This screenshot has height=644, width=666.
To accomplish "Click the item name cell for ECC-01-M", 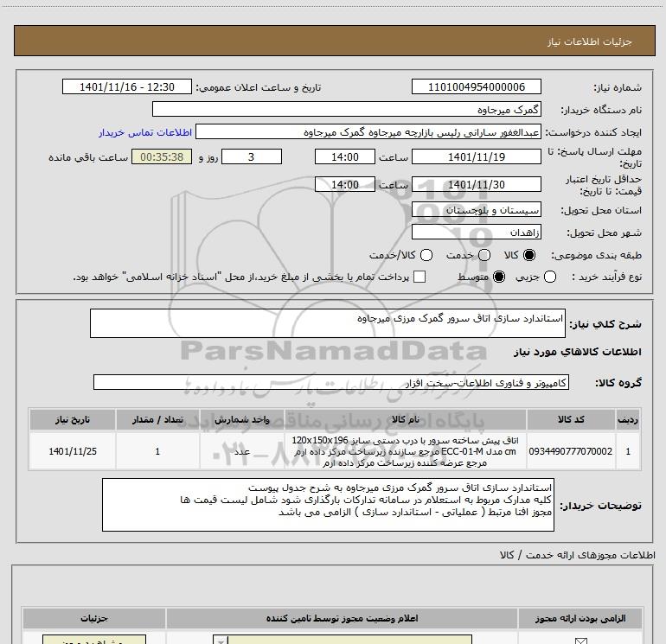I will pos(406,451).
